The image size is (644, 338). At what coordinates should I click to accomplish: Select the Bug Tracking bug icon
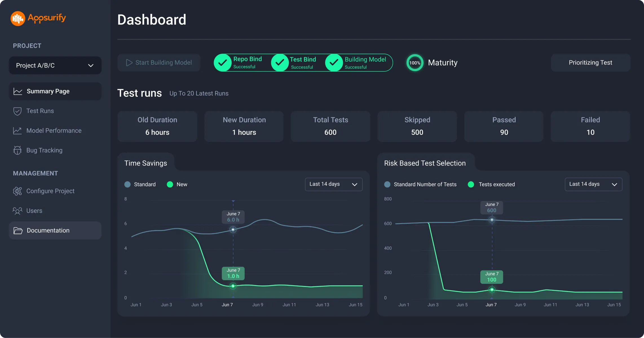(17, 150)
